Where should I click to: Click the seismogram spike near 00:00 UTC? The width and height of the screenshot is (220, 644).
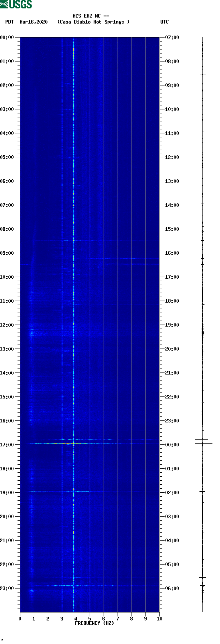pos(203,443)
